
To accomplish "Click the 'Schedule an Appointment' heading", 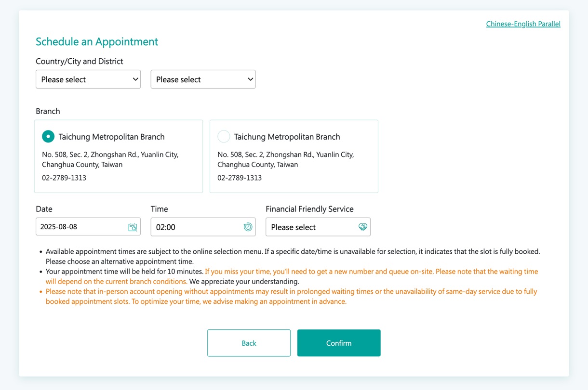I will [97, 42].
